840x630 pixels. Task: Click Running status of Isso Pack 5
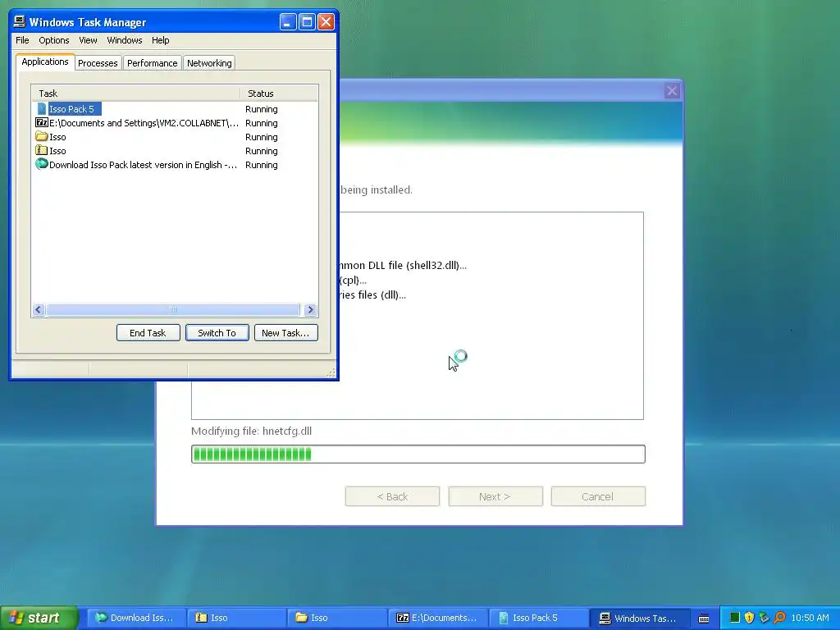(x=262, y=109)
